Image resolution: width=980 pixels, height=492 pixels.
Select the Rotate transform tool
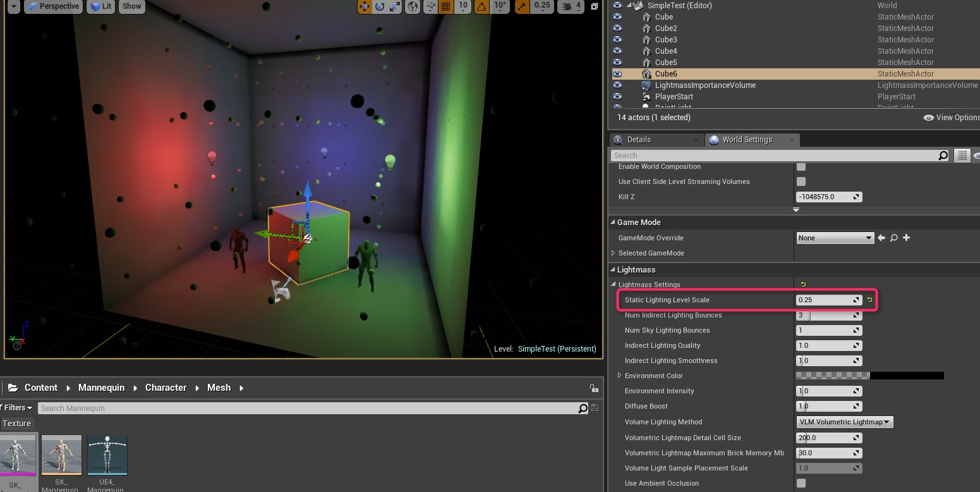(380, 6)
